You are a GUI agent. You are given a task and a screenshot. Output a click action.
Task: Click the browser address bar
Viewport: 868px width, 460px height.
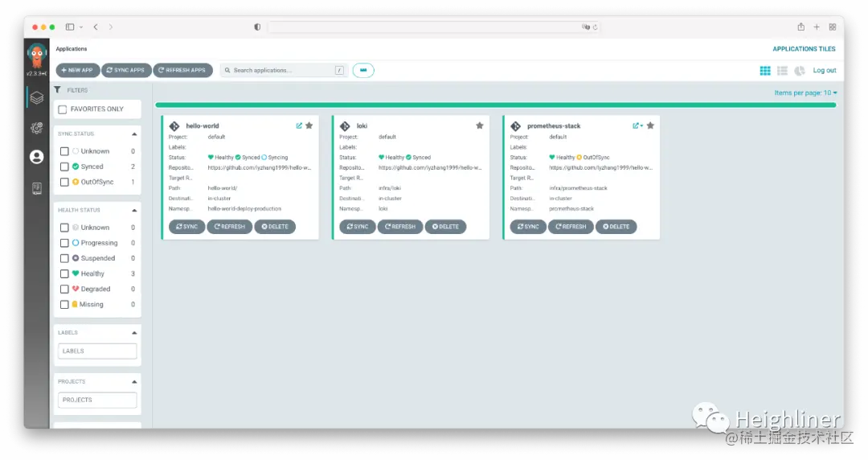point(433,27)
